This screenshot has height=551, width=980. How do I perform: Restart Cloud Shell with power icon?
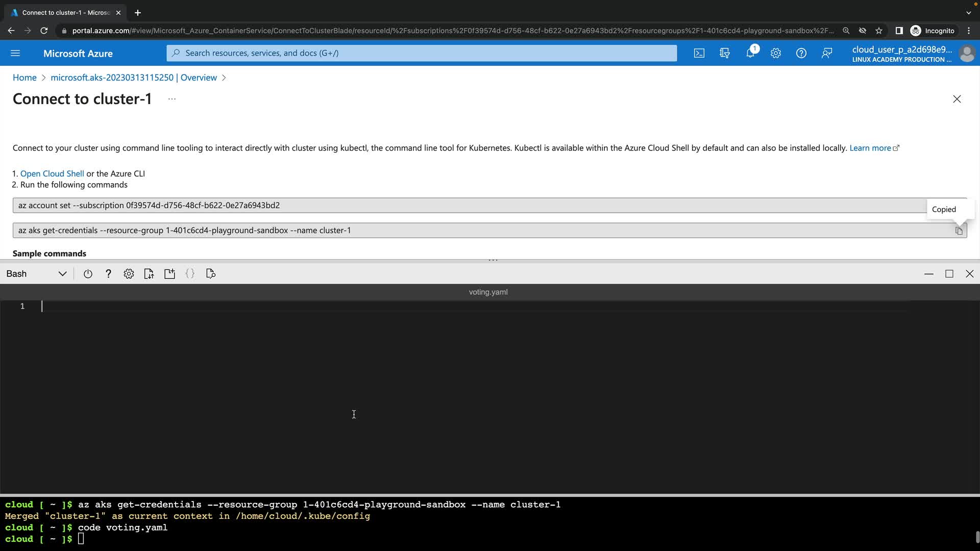point(88,274)
